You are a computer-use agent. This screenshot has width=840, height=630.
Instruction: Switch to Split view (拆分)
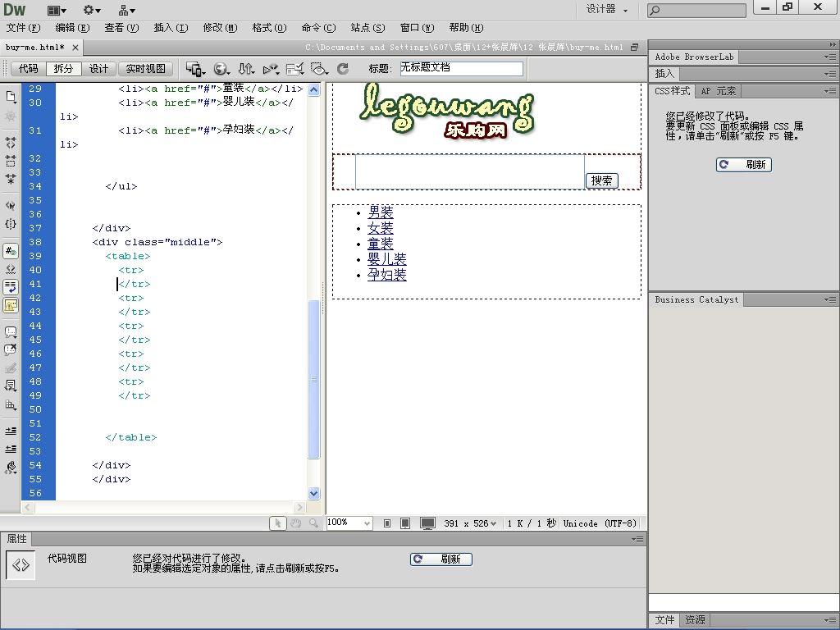tap(63, 69)
